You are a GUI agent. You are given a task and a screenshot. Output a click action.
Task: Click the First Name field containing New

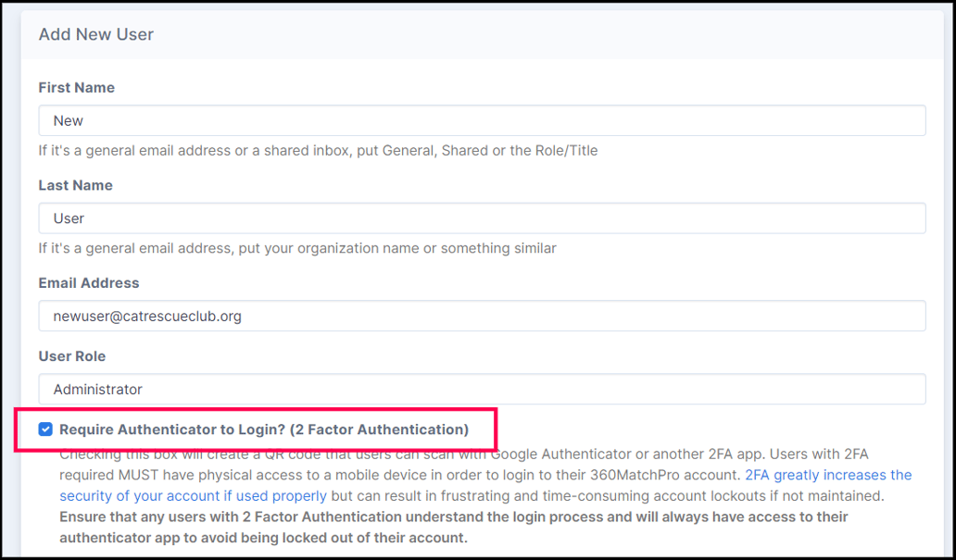pos(482,119)
